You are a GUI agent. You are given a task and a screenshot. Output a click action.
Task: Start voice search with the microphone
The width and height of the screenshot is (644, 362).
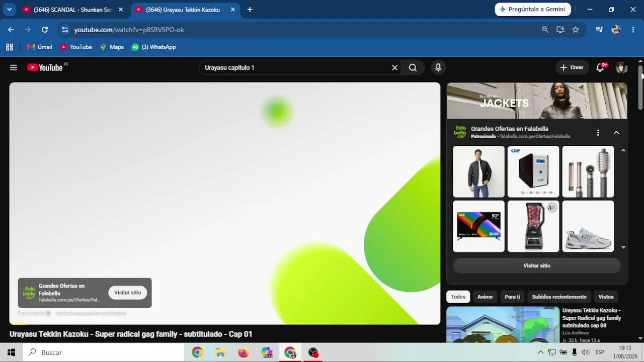438,67
